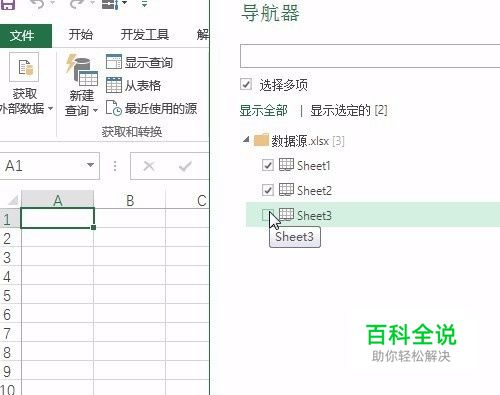The width and height of the screenshot is (500, 395).
Task: Select column C header
Action: click(x=188, y=200)
